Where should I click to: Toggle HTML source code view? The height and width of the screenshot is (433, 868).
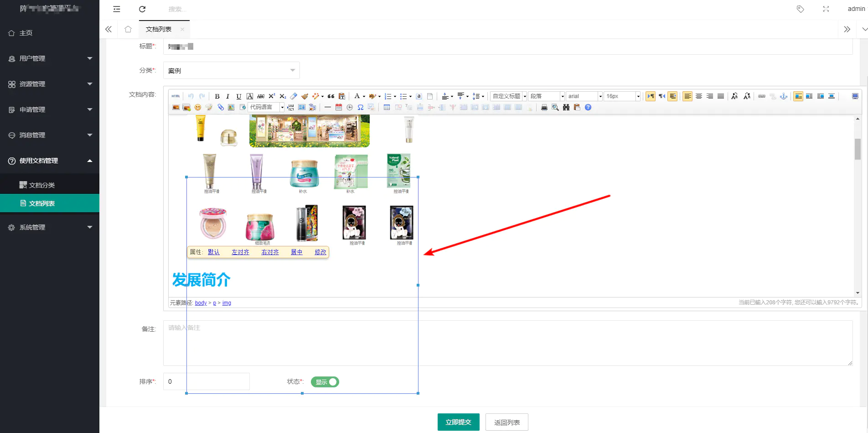[176, 96]
